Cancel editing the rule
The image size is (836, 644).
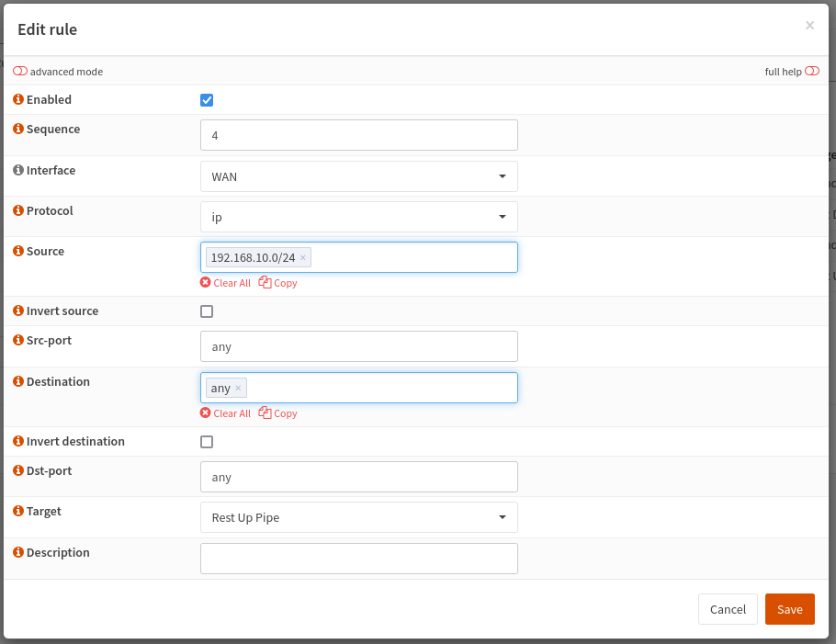728,609
